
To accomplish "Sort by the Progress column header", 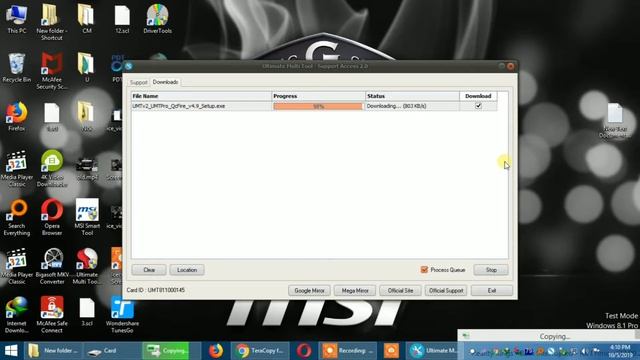I will click(318, 96).
